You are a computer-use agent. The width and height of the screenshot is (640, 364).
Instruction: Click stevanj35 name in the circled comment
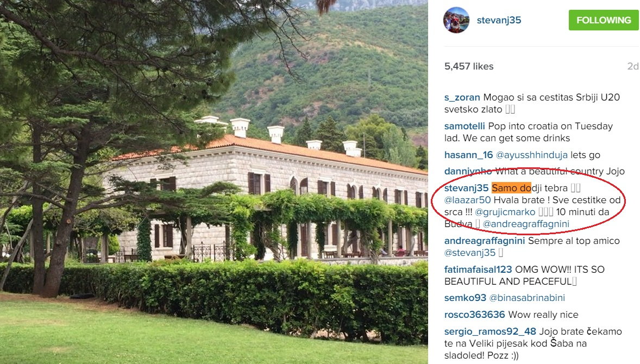(466, 188)
